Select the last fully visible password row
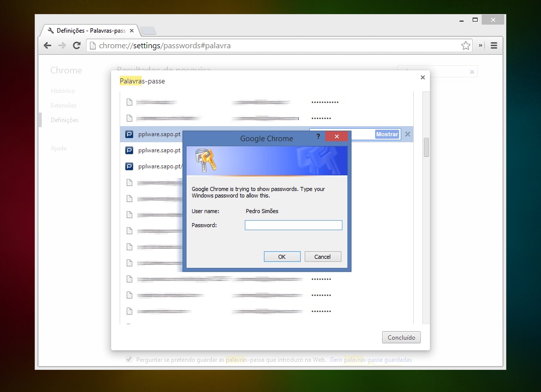Viewport: 541px width, 392px height. 266,311
